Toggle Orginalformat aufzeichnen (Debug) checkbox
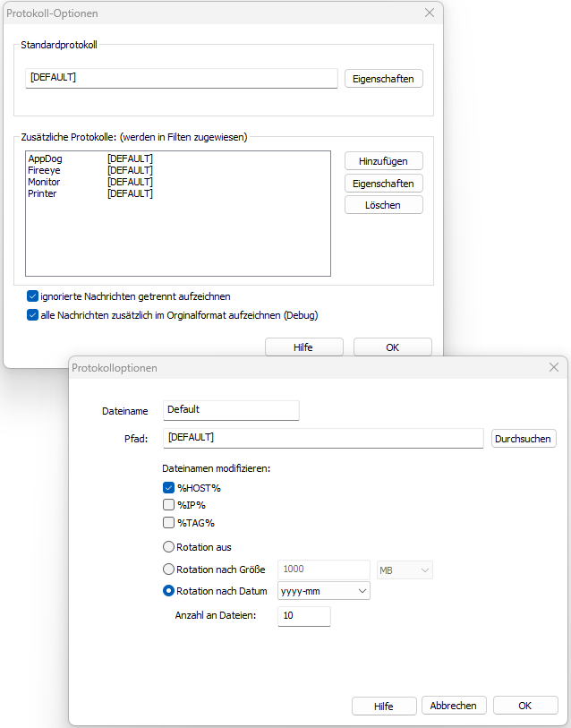Screen dimensions: 571x728 tap(32, 315)
